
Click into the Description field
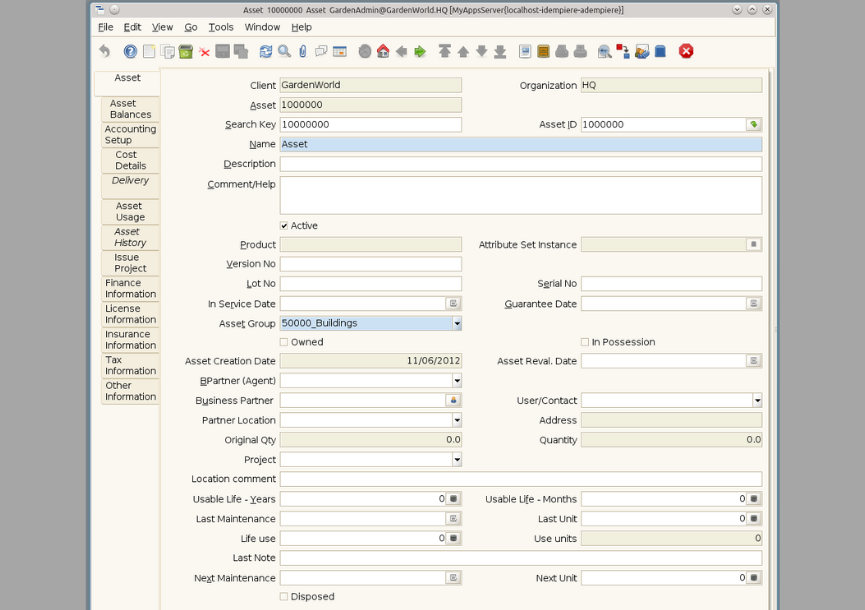(521, 164)
